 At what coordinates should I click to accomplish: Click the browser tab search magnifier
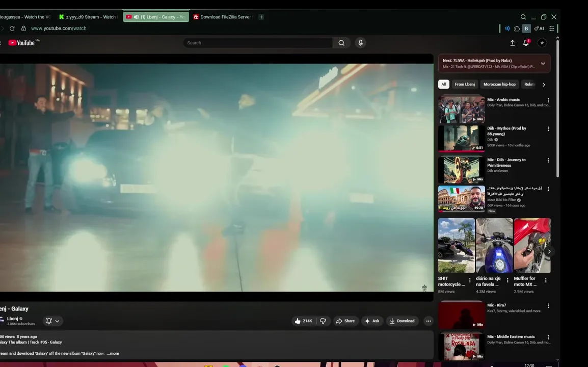(523, 17)
